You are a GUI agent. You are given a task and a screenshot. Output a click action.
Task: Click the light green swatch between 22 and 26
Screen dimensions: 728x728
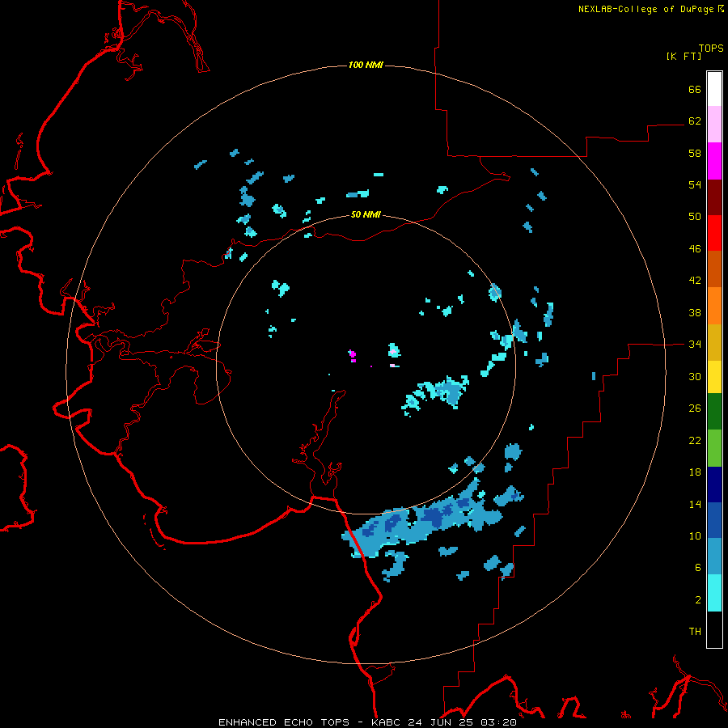tap(714, 447)
